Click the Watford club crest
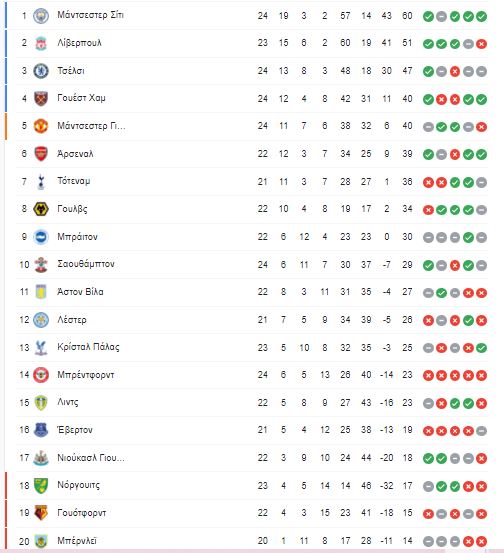 [x=41, y=513]
